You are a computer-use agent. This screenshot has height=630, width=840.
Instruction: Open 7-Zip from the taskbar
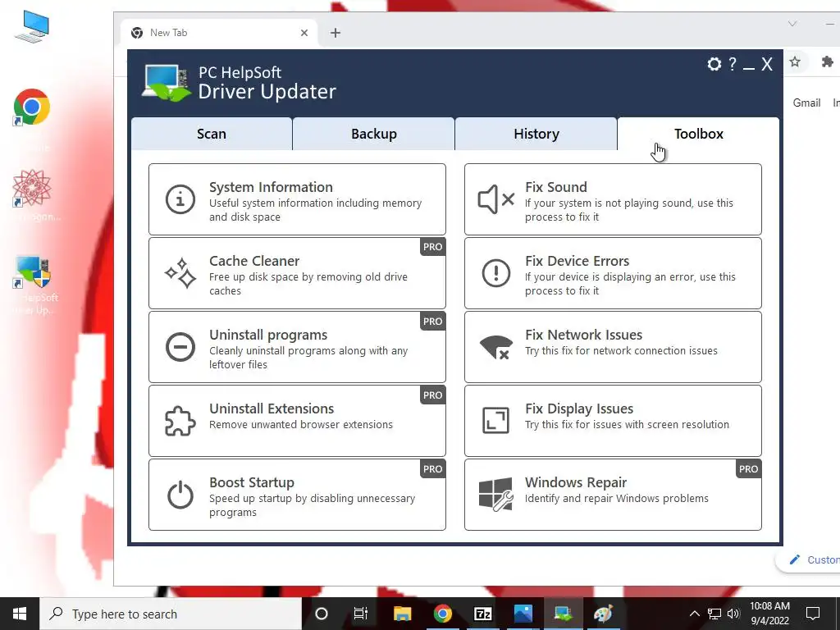point(482,614)
